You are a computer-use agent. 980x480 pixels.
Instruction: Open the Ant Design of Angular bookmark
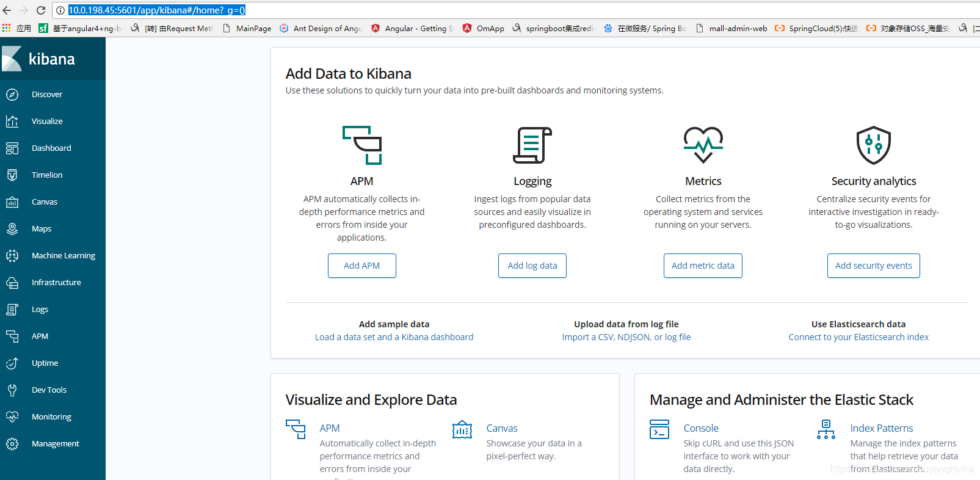click(321, 28)
